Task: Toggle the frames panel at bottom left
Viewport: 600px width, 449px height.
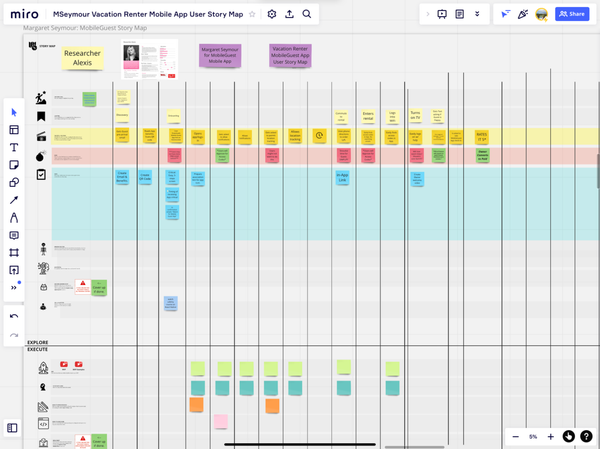Action: point(13,428)
